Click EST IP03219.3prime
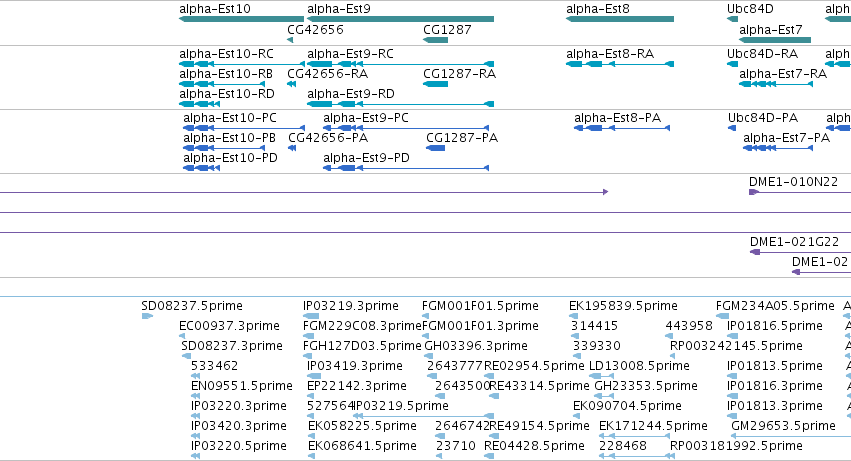 point(351,306)
